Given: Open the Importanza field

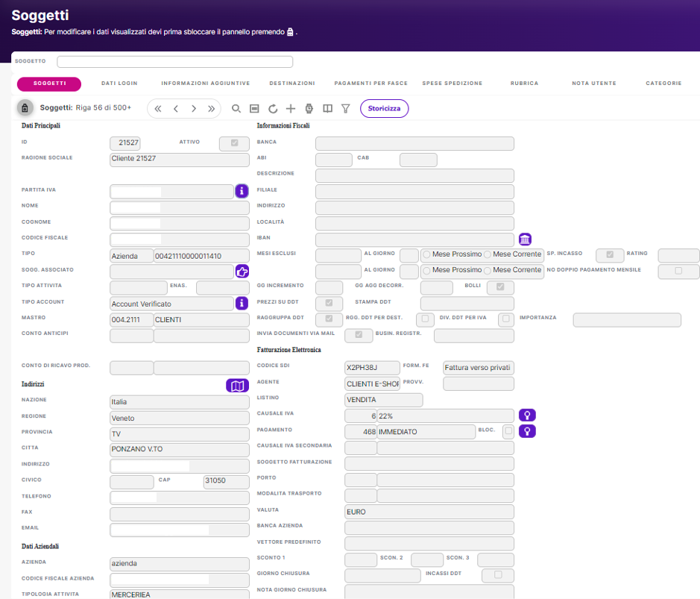Looking at the screenshot, I should click(627, 320).
